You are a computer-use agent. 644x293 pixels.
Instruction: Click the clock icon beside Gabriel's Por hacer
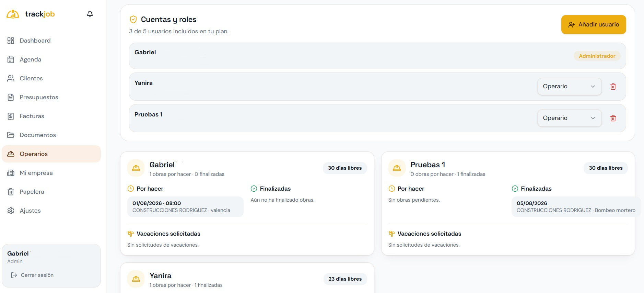tap(131, 189)
